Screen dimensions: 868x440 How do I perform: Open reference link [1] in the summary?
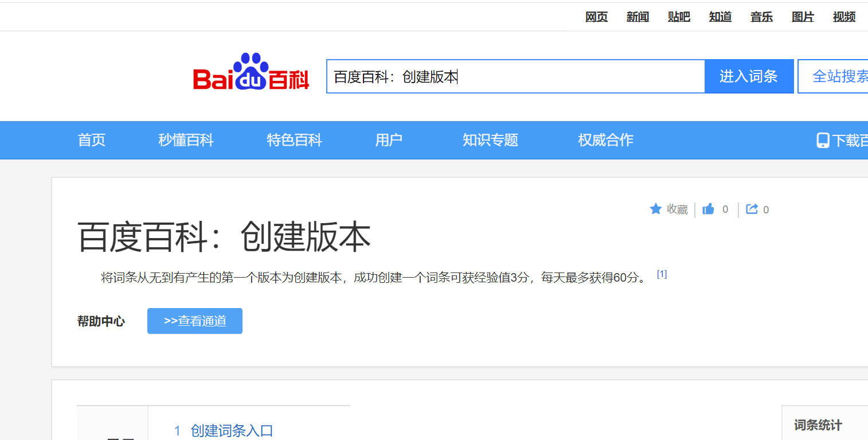click(662, 274)
